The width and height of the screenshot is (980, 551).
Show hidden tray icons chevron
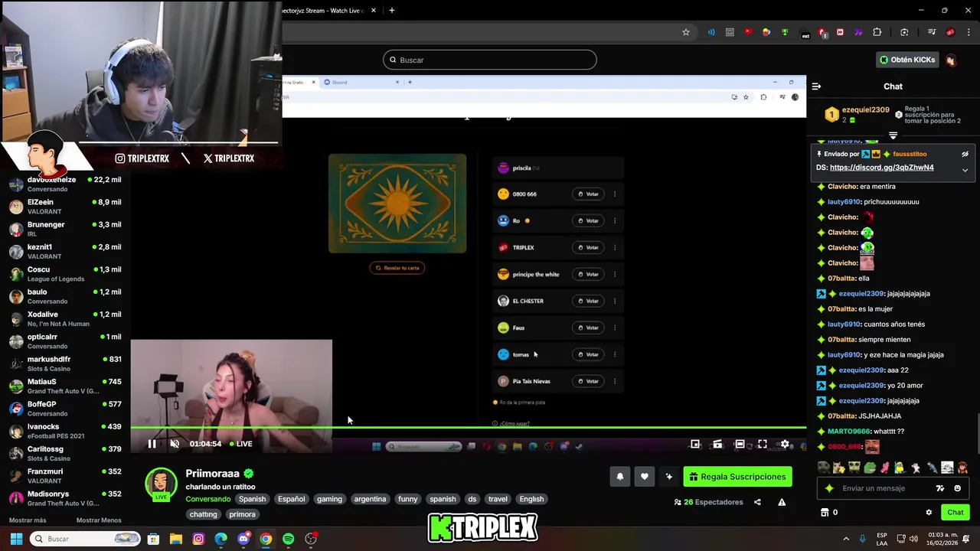pos(846,539)
